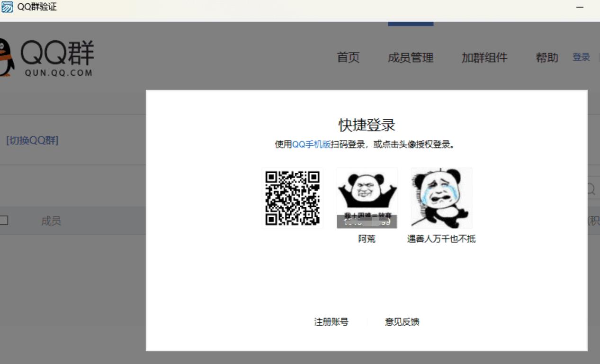Click the 阿荒 account name

point(367,239)
